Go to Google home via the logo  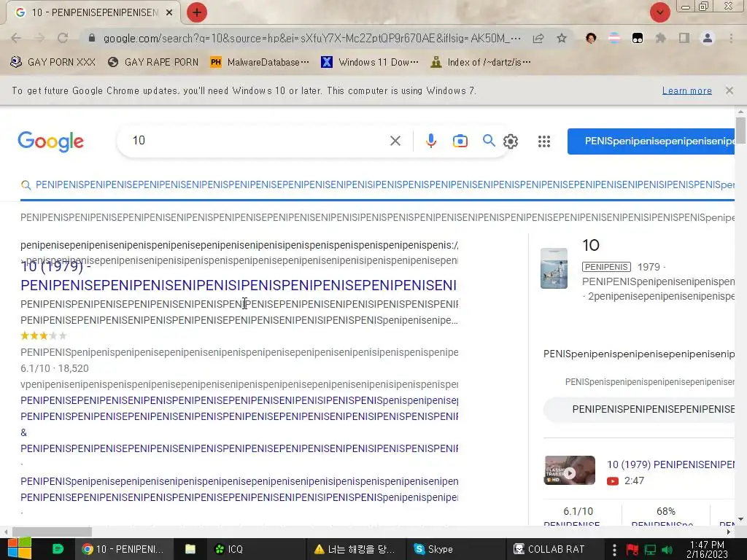pyautogui.click(x=51, y=141)
